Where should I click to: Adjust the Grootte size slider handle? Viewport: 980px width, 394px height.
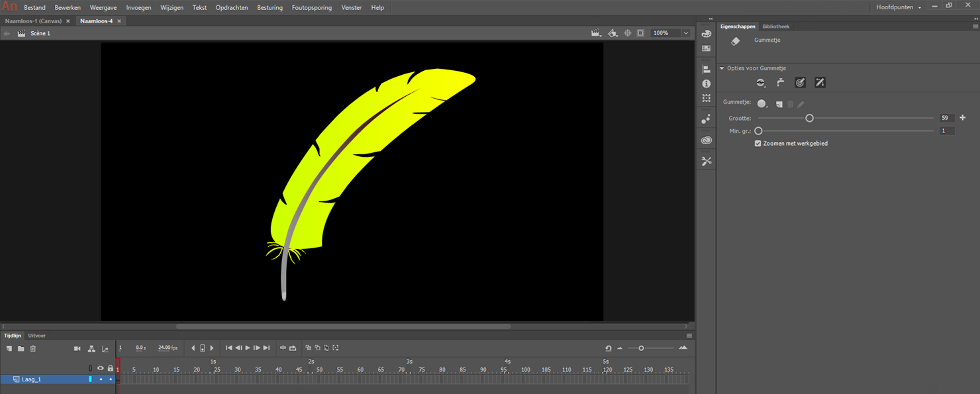(x=809, y=118)
